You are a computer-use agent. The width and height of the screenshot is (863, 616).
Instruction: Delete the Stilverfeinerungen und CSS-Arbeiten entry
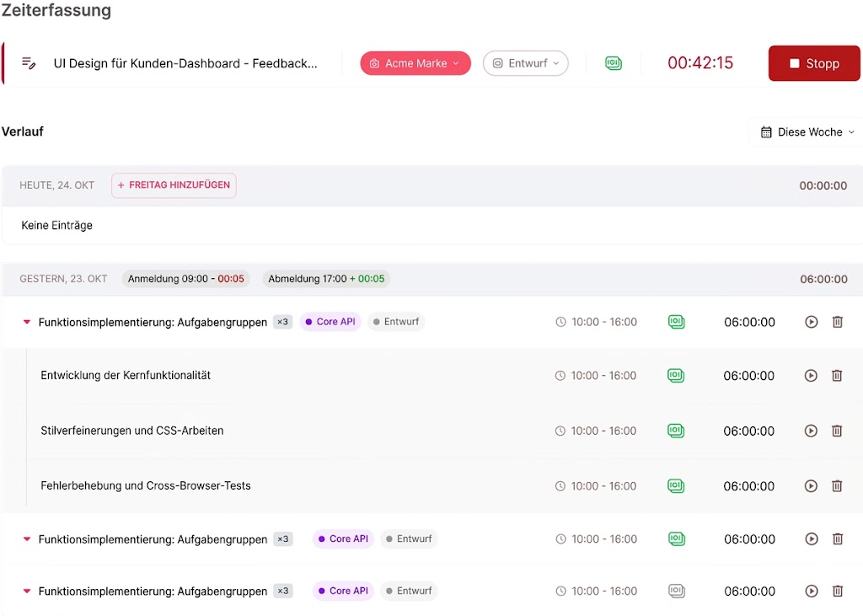coord(837,431)
